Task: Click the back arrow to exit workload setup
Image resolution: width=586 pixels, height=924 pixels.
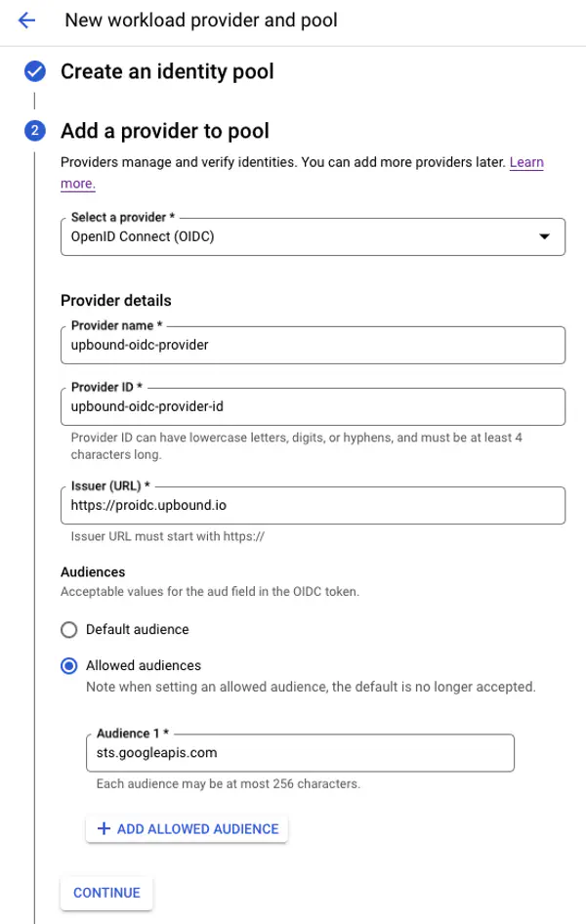Action: (26, 21)
